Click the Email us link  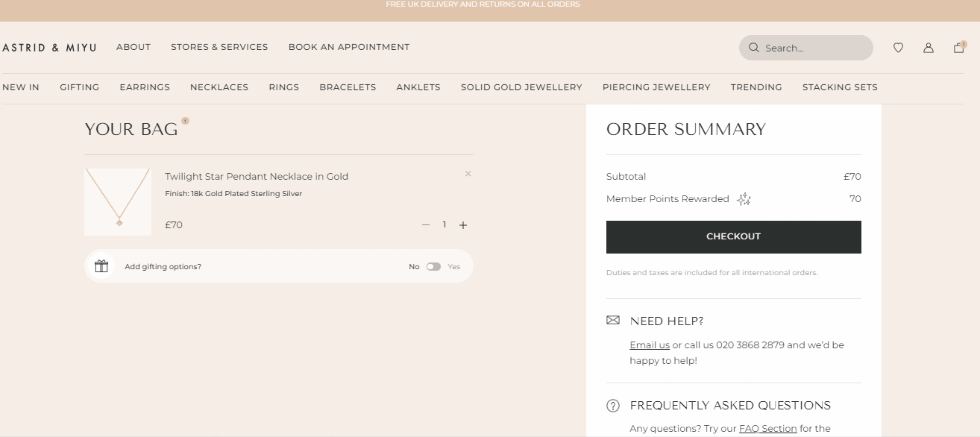point(650,345)
